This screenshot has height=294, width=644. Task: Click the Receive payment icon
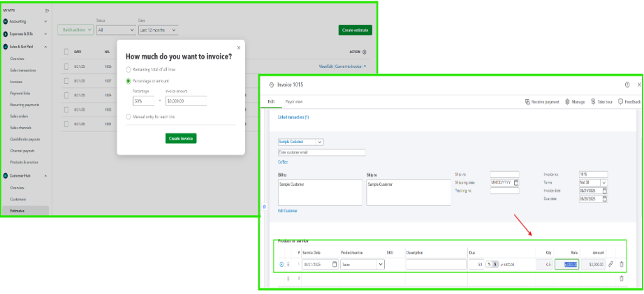coord(527,102)
